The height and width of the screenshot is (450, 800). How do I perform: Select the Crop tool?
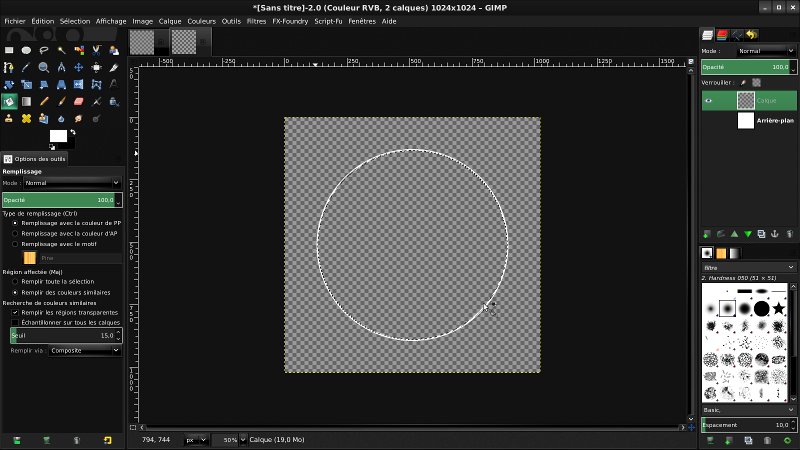[x=113, y=67]
